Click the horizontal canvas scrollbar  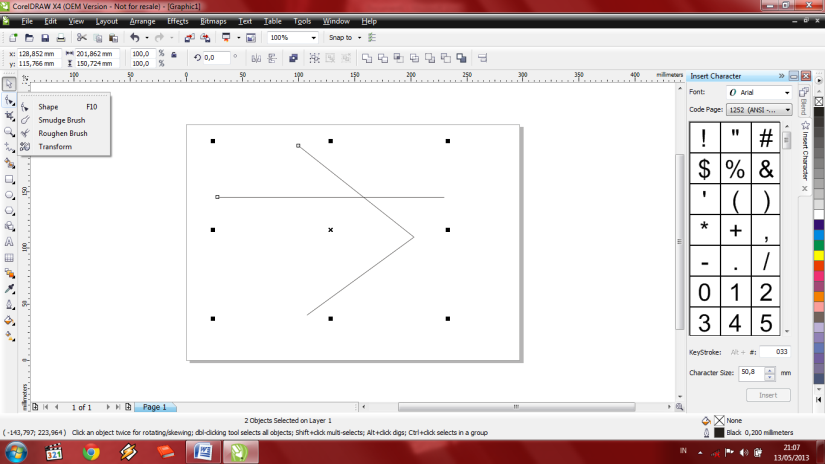[516, 407]
